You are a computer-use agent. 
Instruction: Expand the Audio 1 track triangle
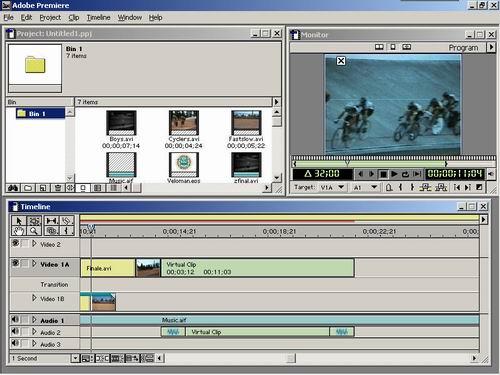click(34, 320)
